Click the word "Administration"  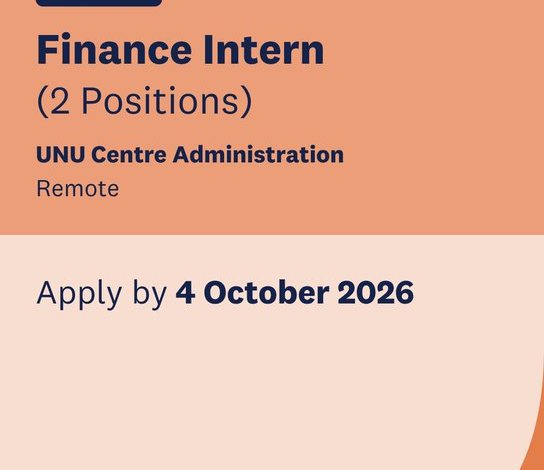coord(258,154)
